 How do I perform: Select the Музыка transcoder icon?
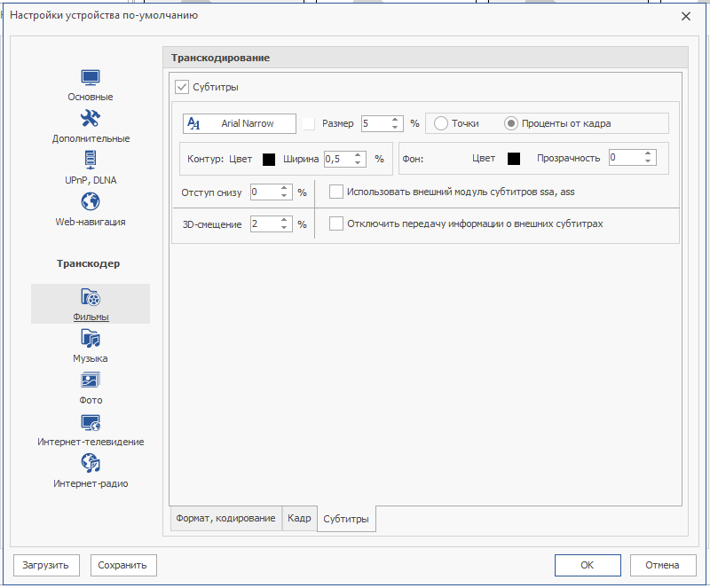(91, 339)
